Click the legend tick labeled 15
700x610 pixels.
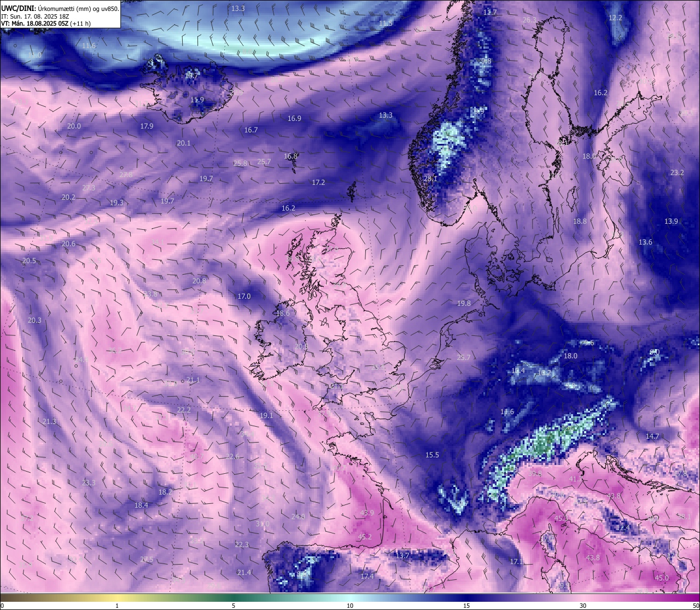pos(466,606)
